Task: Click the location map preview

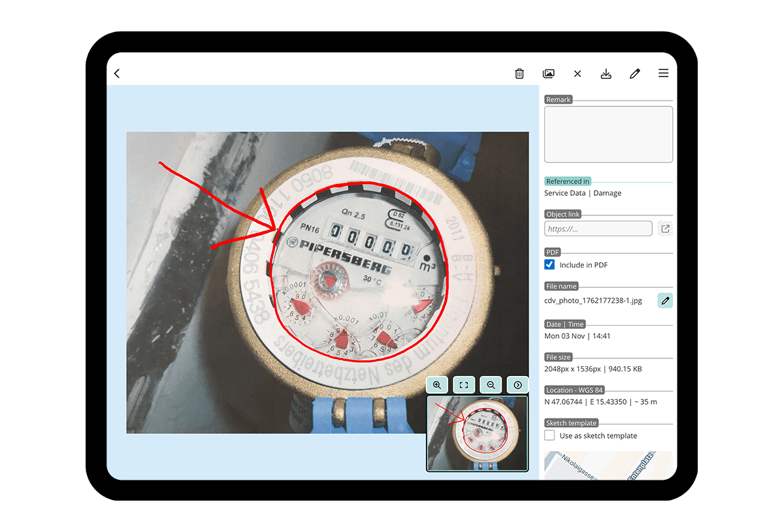Action: click(x=608, y=465)
